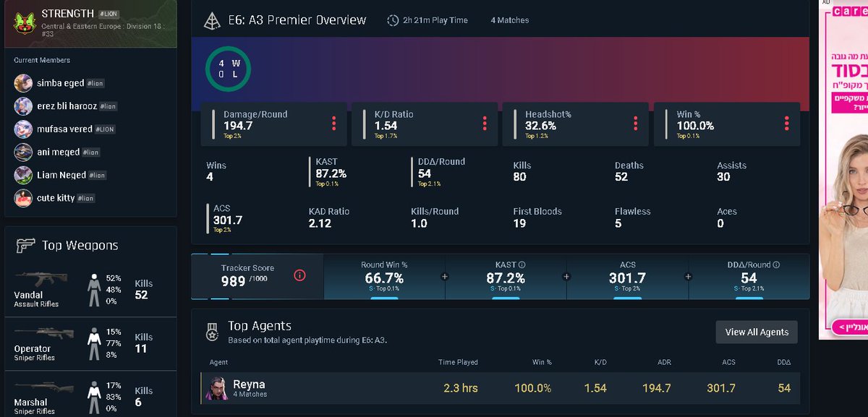
Task: Click the Aces 0 stat
Action: [x=727, y=218]
